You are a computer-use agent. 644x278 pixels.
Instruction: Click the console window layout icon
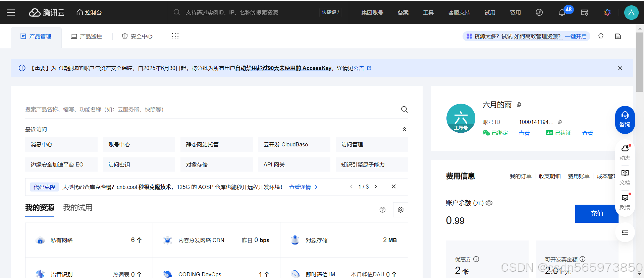(x=585, y=13)
